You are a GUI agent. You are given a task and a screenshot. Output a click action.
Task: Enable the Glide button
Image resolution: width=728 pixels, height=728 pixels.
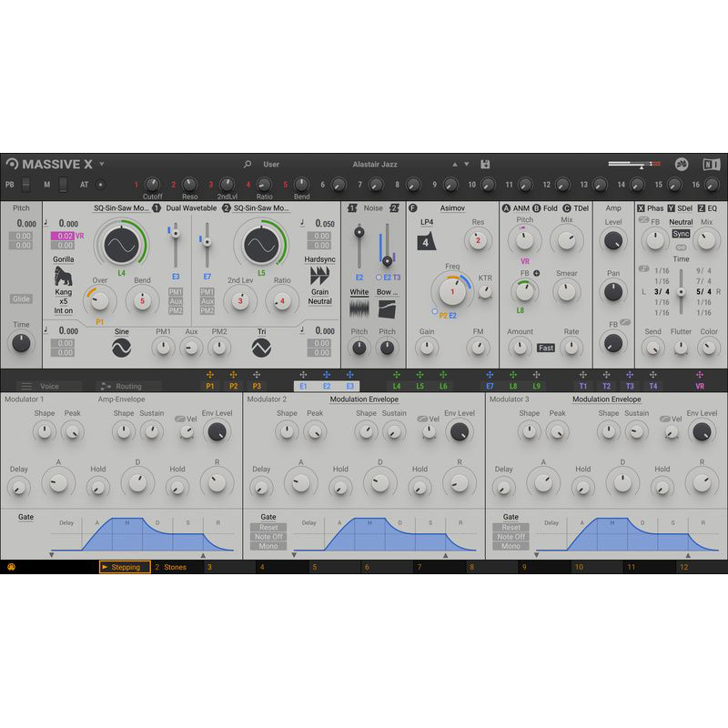[x=21, y=298]
